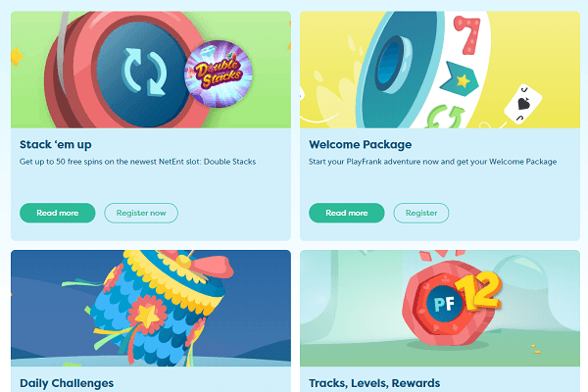Click the Register button under Welcome Package
The width and height of the screenshot is (588, 392).
[x=421, y=213]
